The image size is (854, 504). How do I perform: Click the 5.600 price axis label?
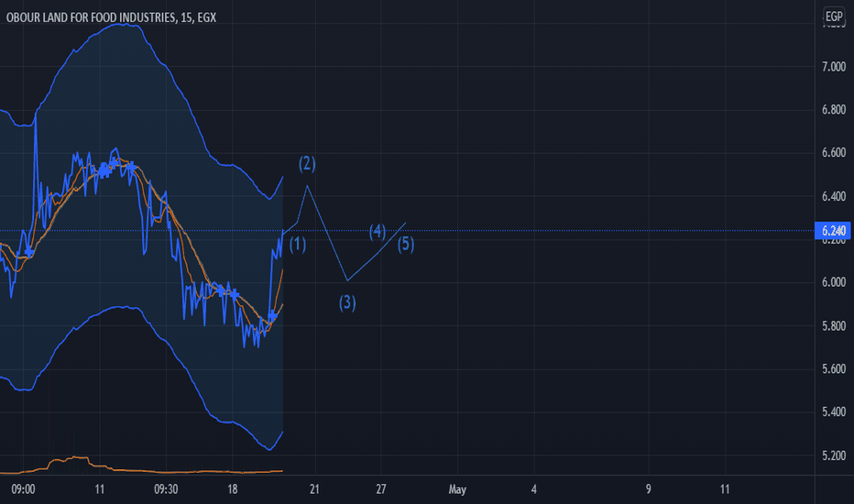[834, 369]
